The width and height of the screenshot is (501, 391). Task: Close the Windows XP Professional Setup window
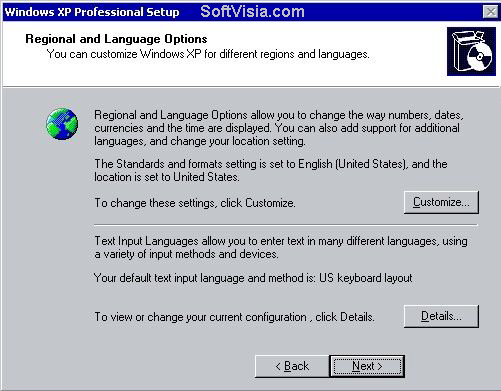pyautogui.click(x=490, y=12)
